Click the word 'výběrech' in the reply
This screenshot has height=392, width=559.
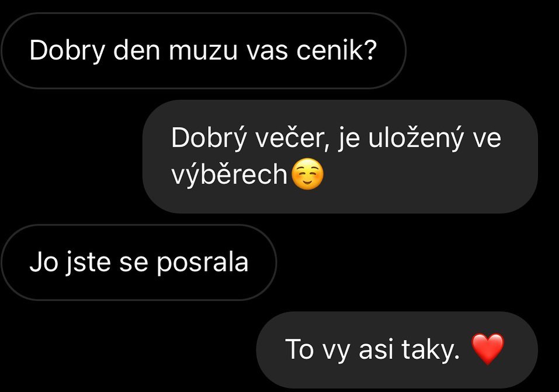pyautogui.click(x=229, y=174)
